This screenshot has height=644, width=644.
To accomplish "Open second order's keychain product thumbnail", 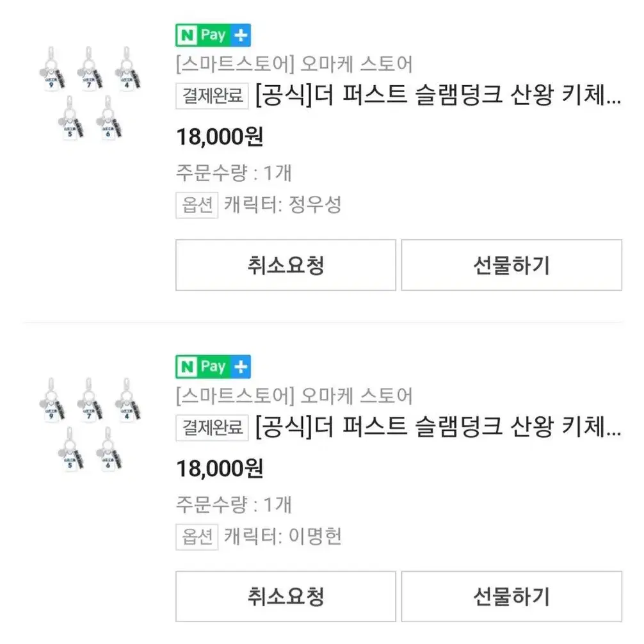I will pos(90,424).
